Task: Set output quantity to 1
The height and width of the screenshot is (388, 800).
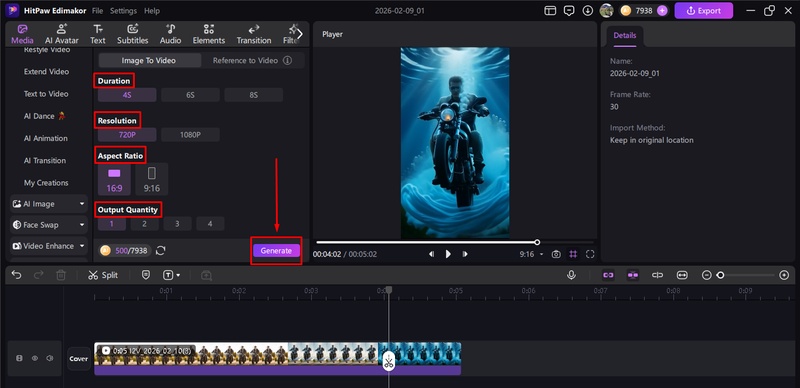Action: coord(112,224)
